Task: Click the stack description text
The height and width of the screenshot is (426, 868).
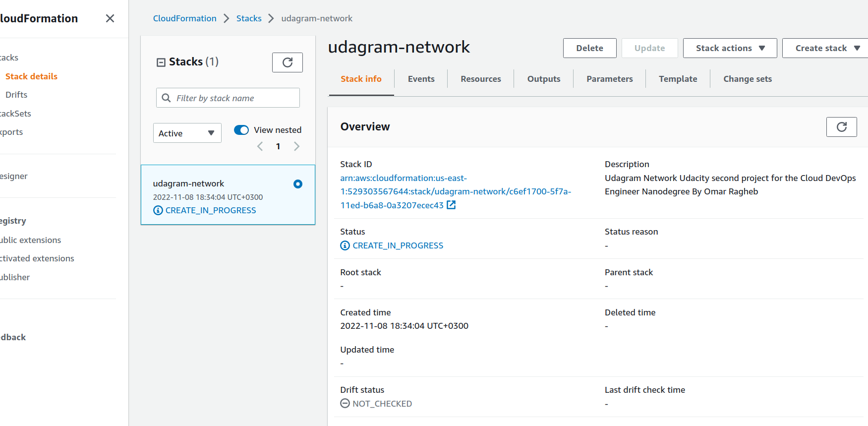Action: click(730, 184)
